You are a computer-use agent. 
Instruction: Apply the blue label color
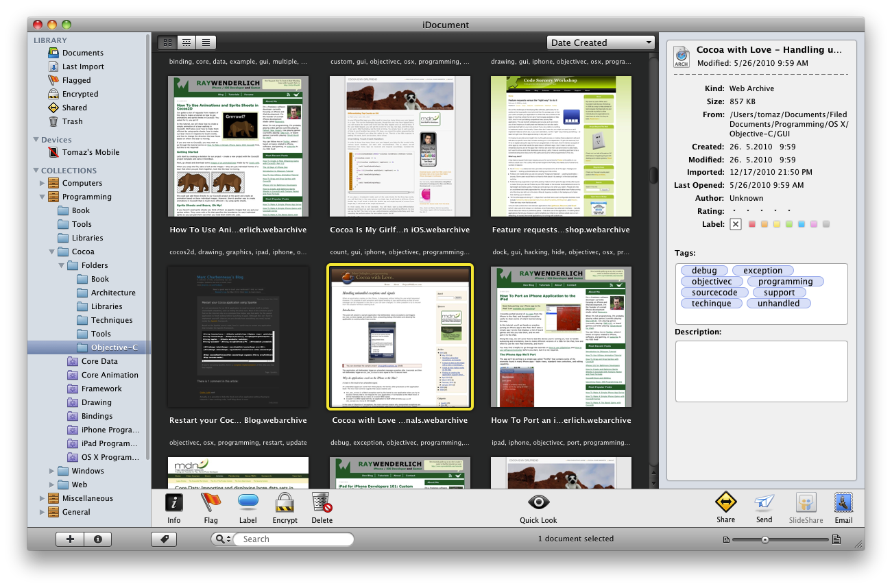click(x=801, y=224)
